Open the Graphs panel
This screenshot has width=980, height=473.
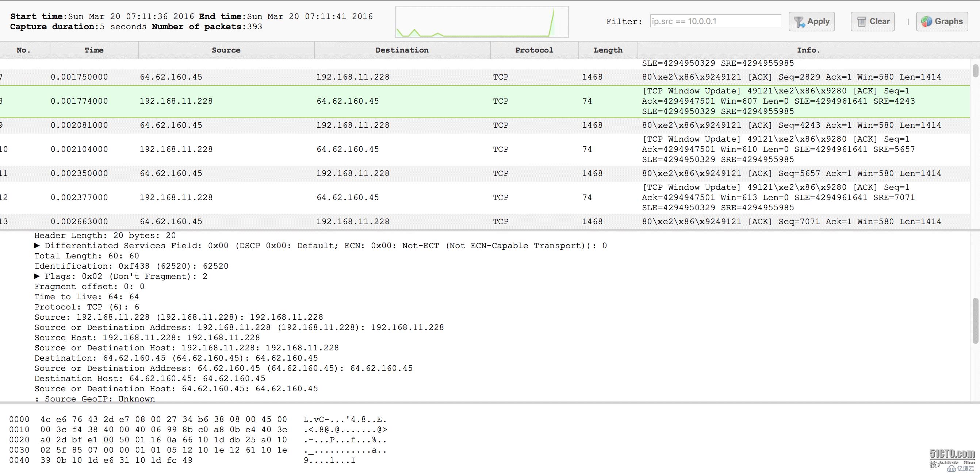(943, 21)
